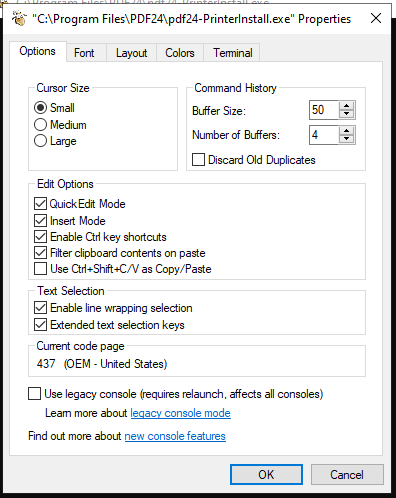The width and height of the screenshot is (396, 498).
Task: Open the new console features link
Action: point(175,436)
